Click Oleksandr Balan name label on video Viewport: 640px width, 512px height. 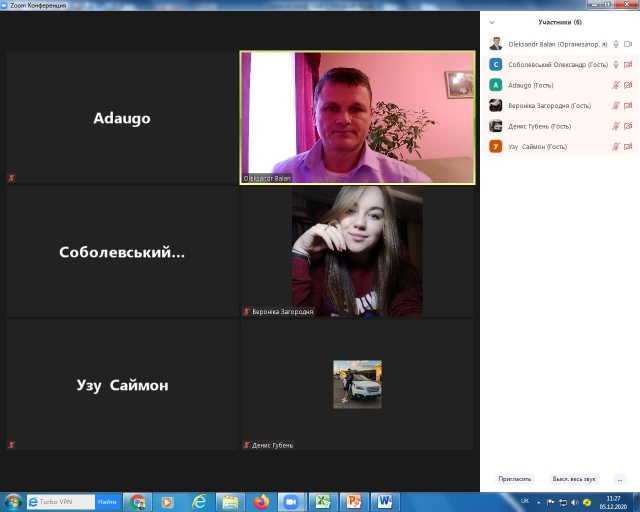pyautogui.click(x=267, y=178)
